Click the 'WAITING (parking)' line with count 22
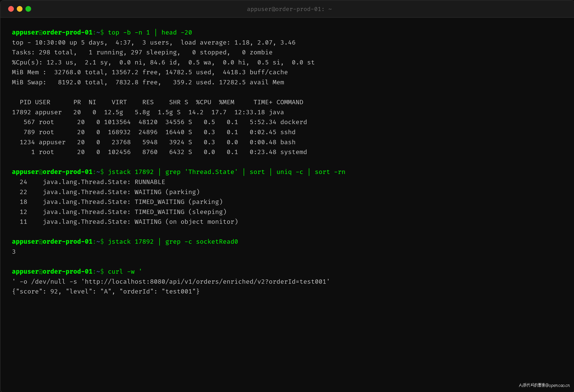The width and height of the screenshot is (574, 392). pos(110,192)
